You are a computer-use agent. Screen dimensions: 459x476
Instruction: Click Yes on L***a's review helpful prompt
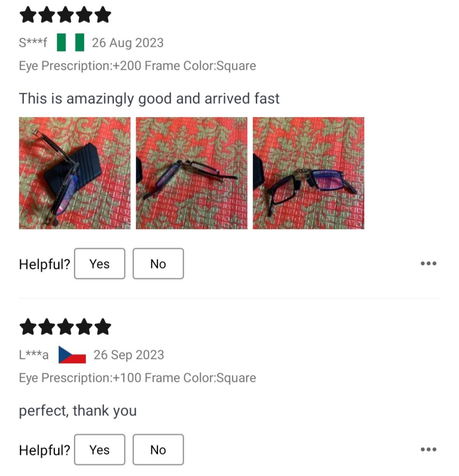(x=100, y=450)
